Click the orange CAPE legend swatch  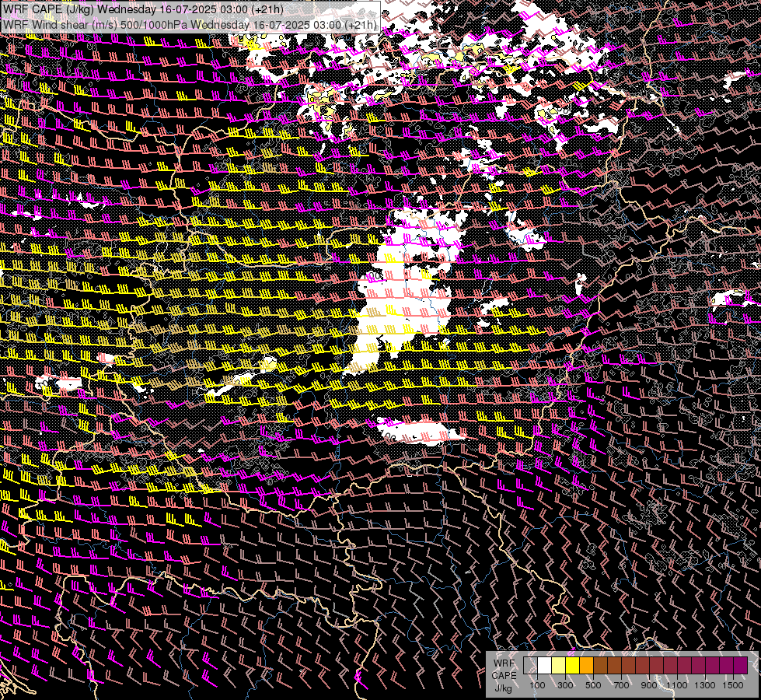(586, 666)
